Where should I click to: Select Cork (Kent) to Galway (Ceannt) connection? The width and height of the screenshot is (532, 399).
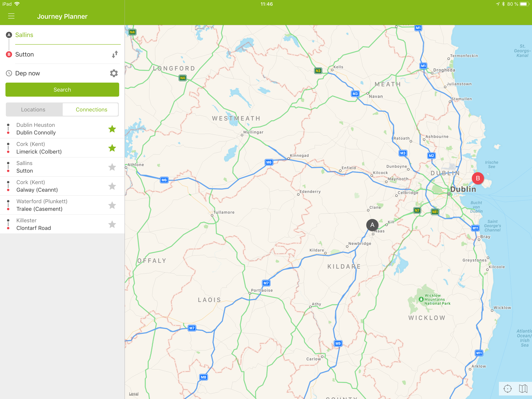click(x=62, y=186)
